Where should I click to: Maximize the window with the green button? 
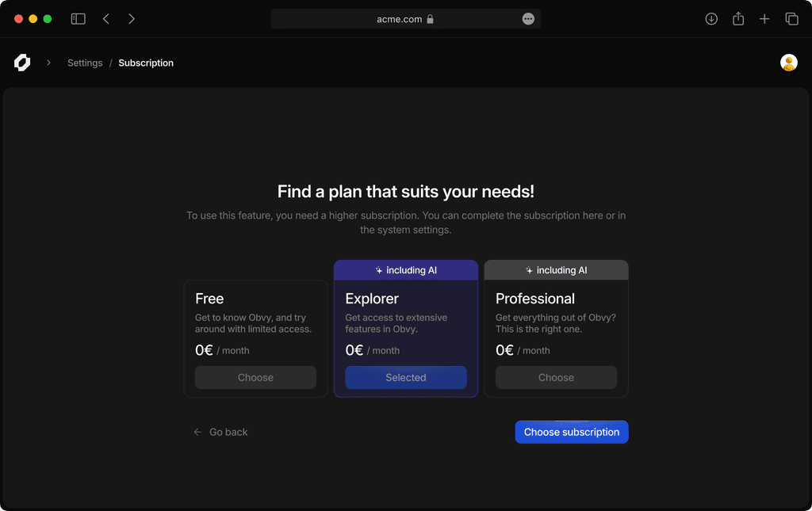click(x=48, y=19)
